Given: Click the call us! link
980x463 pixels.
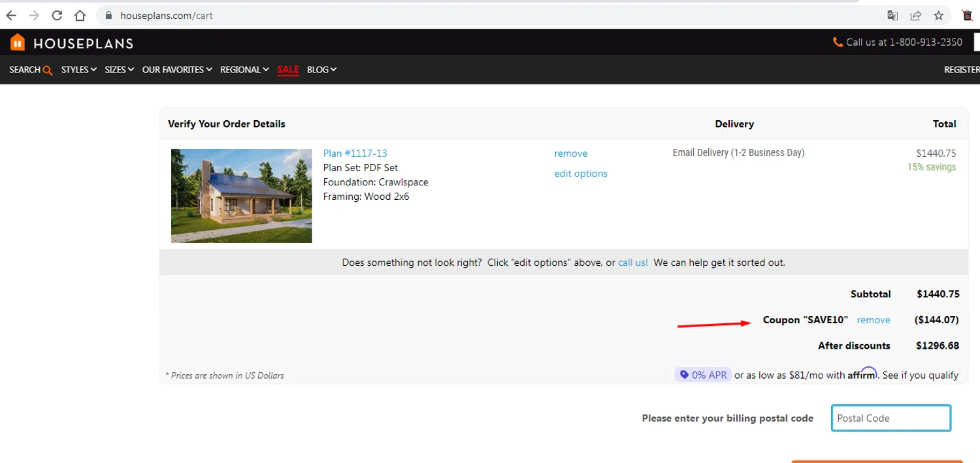Looking at the screenshot, I should pyautogui.click(x=633, y=263).
